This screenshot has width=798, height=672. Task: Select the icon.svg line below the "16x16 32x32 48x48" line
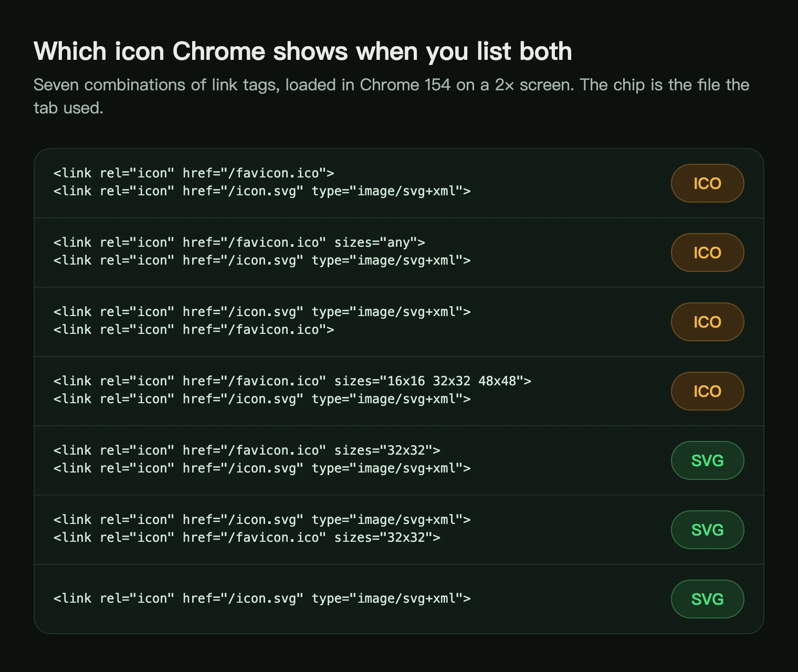point(262,399)
